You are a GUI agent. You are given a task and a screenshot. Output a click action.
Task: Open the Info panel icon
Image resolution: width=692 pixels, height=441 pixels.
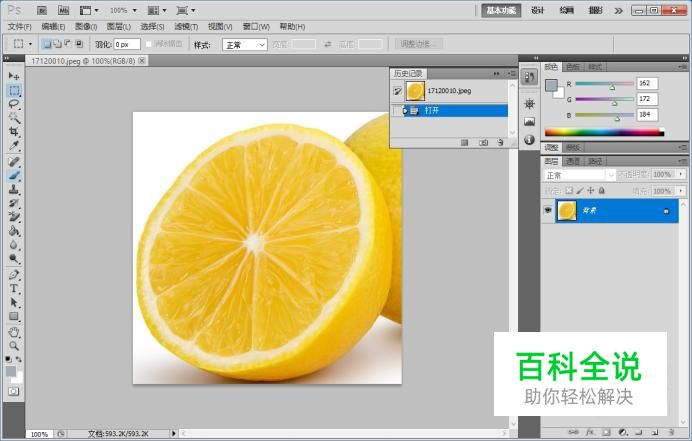pyautogui.click(x=529, y=139)
